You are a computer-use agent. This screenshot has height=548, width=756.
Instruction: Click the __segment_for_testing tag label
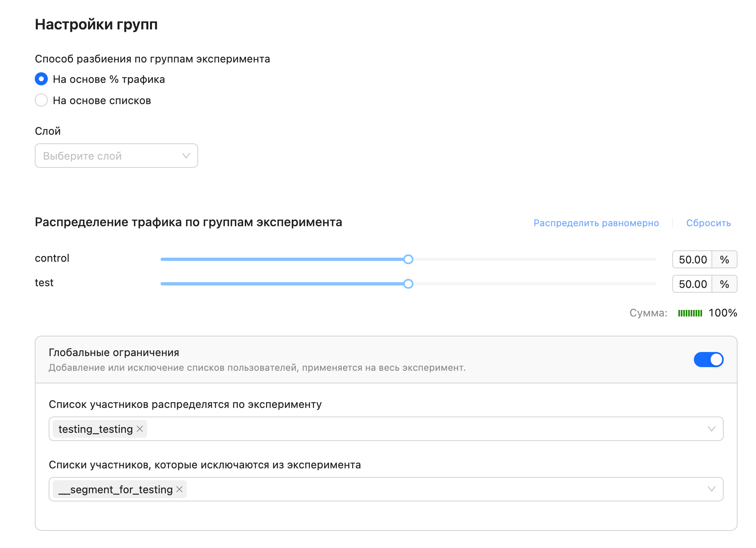(x=116, y=489)
